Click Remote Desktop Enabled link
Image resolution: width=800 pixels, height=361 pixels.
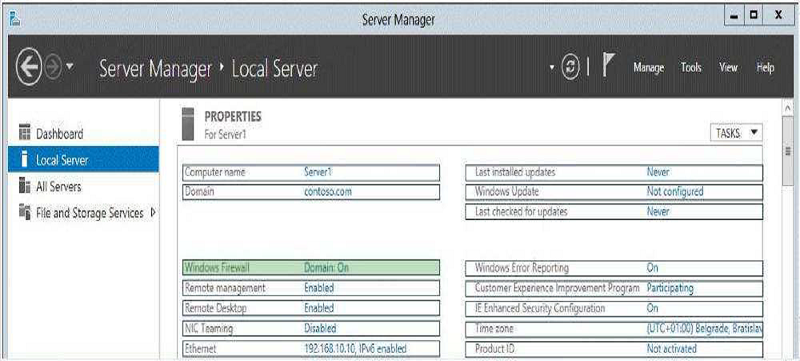point(319,308)
